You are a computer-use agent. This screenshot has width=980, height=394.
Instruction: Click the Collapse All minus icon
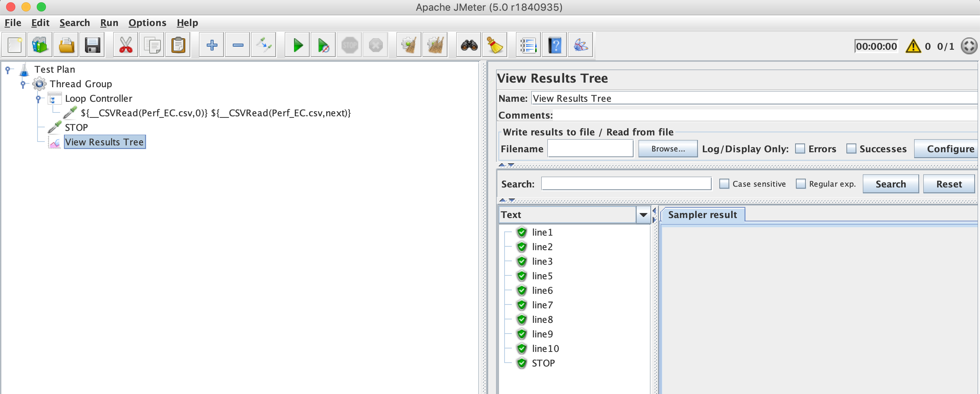(238, 46)
